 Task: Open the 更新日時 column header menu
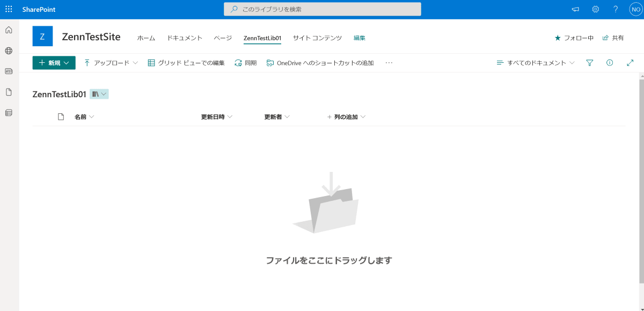217,117
